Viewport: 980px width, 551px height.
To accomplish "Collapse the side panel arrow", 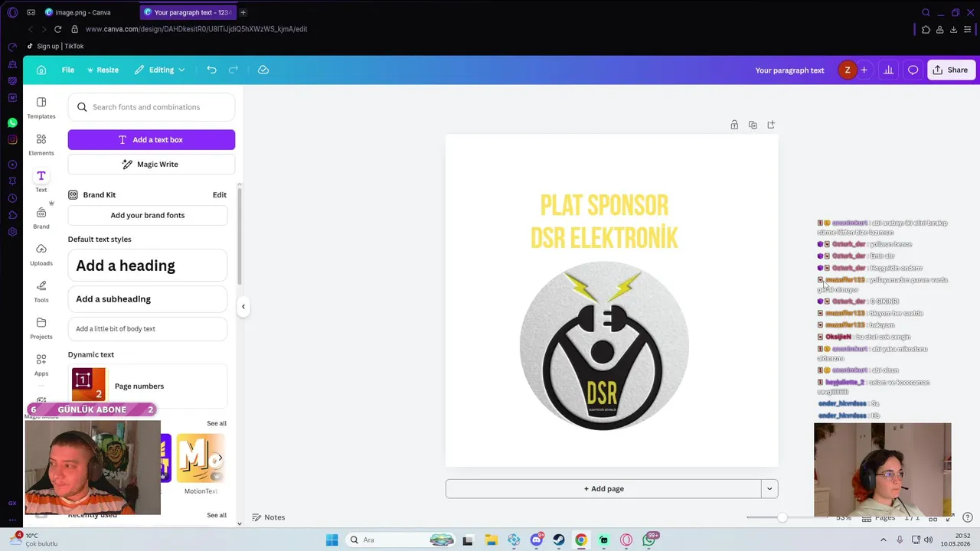I will click(x=243, y=307).
